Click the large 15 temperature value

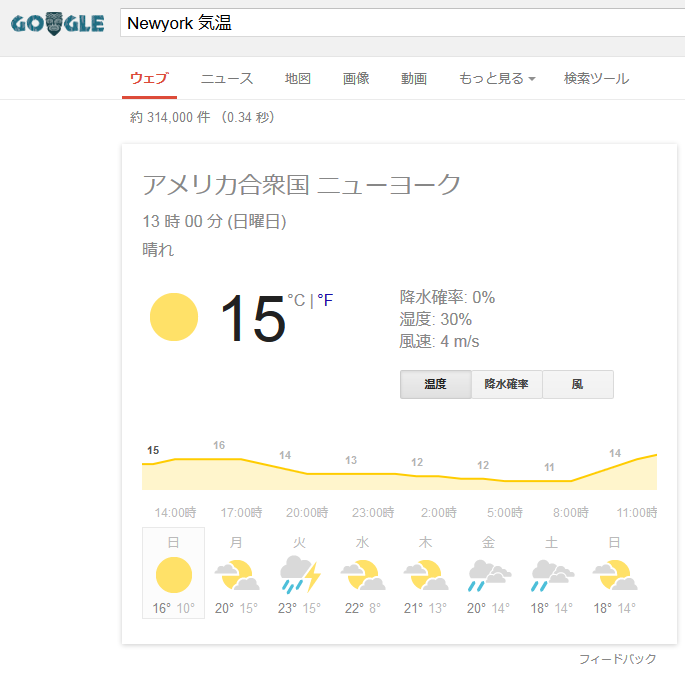pos(253,318)
